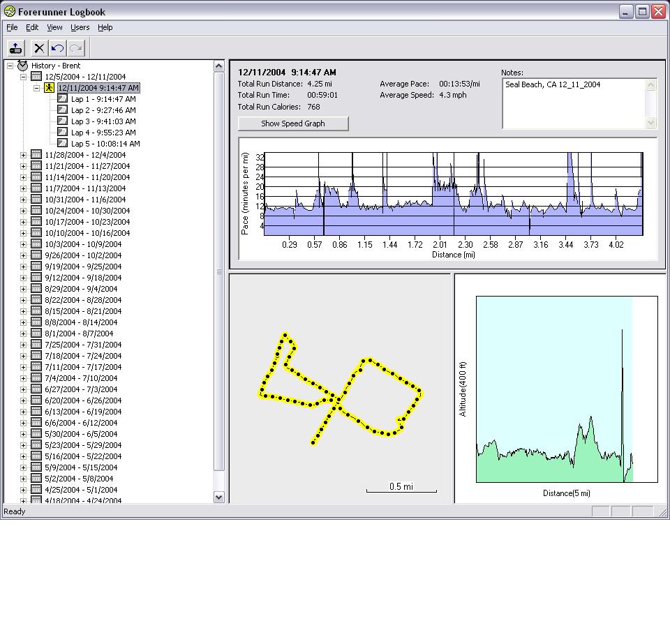Click calendar icon for week 5/2/2004 - 5/8/2004
This screenshot has height=644, width=670.
(x=36, y=479)
